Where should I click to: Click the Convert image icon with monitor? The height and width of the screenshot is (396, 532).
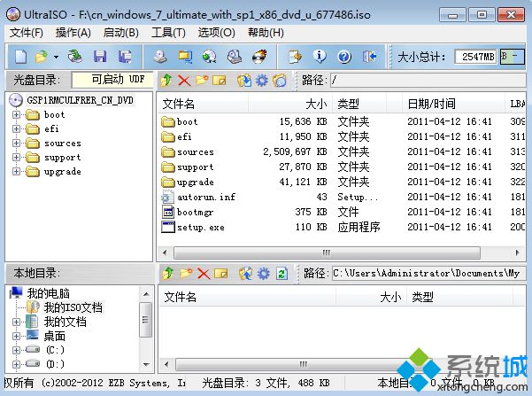point(185,57)
